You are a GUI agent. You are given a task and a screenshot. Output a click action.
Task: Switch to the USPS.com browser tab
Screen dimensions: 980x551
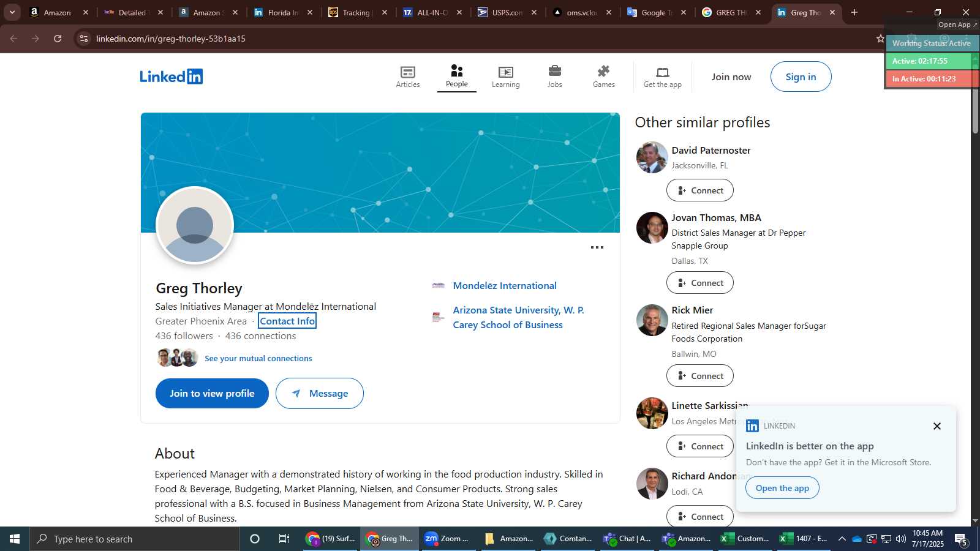(508, 12)
